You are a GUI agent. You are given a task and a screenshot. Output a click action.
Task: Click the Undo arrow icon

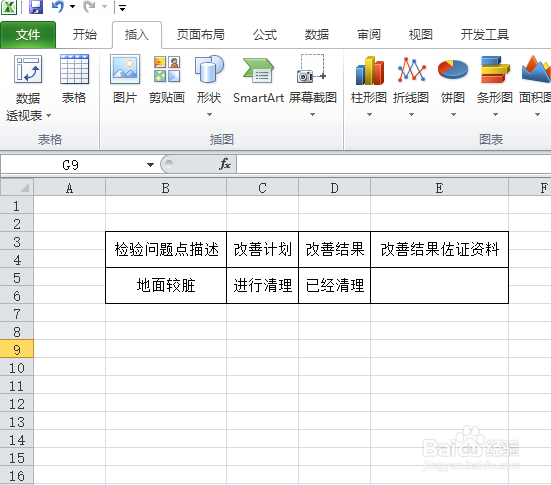[58, 6]
